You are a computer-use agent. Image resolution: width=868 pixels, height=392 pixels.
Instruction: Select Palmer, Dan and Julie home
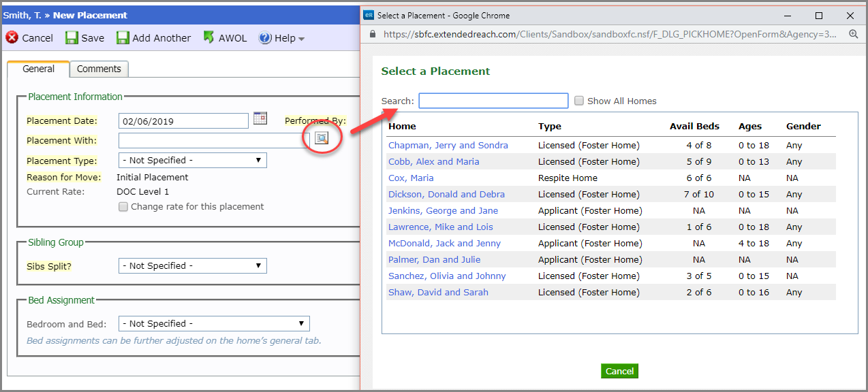[x=434, y=259]
